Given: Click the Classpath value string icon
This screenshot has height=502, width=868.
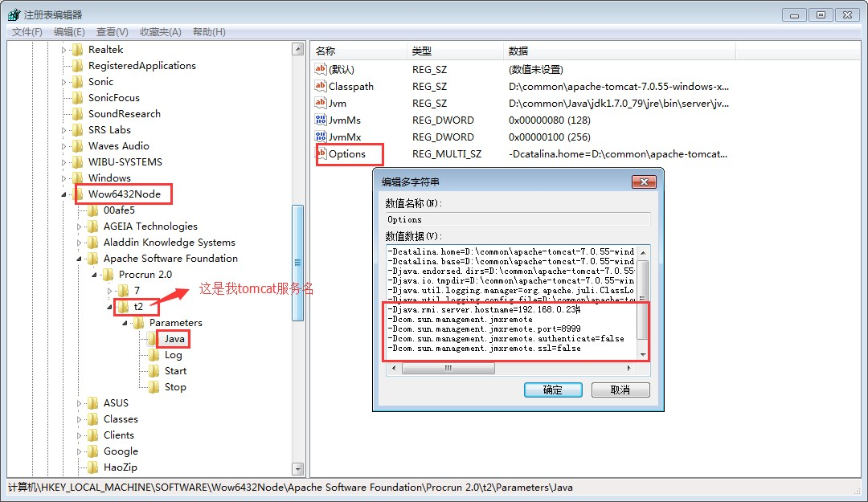Looking at the screenshot, I should (x=321, y=86).
